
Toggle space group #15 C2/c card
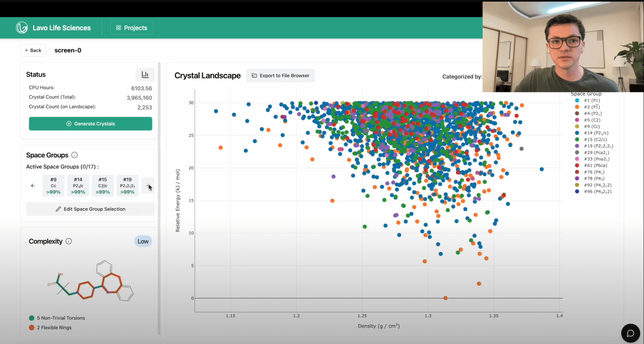click(103, 186)
